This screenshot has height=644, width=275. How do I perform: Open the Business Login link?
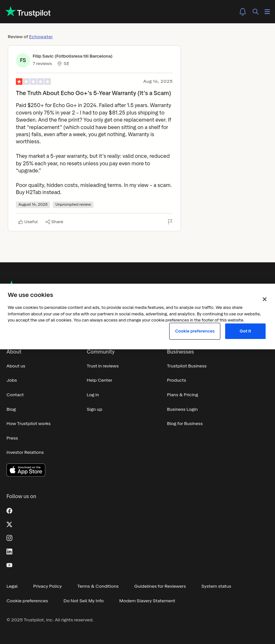[x=182, y=409]
